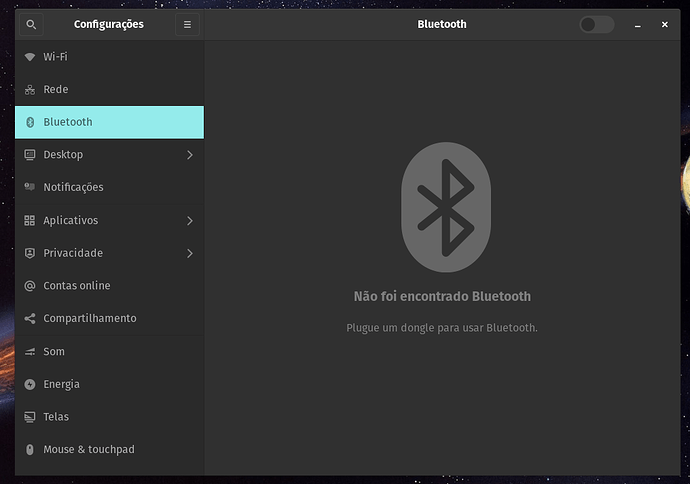Screen dimensions: 690x484
Task: Select the Energia entry
Action: (110, 384)
